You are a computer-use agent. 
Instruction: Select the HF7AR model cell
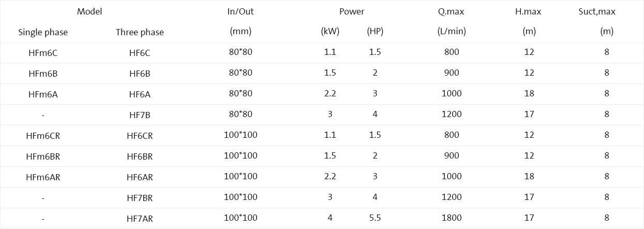click(140, 219)
